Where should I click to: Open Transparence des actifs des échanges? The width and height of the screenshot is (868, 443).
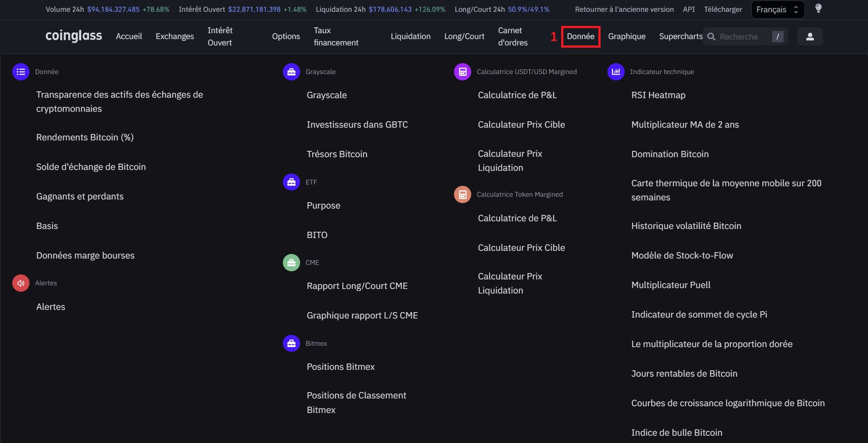click(x=120, y=102)
